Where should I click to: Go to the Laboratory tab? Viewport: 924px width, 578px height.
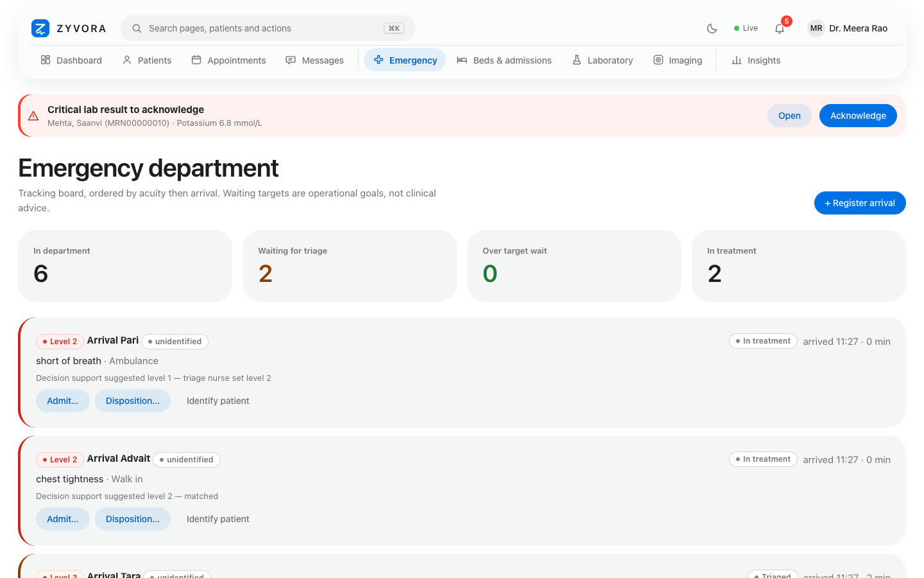coord(603,60)
